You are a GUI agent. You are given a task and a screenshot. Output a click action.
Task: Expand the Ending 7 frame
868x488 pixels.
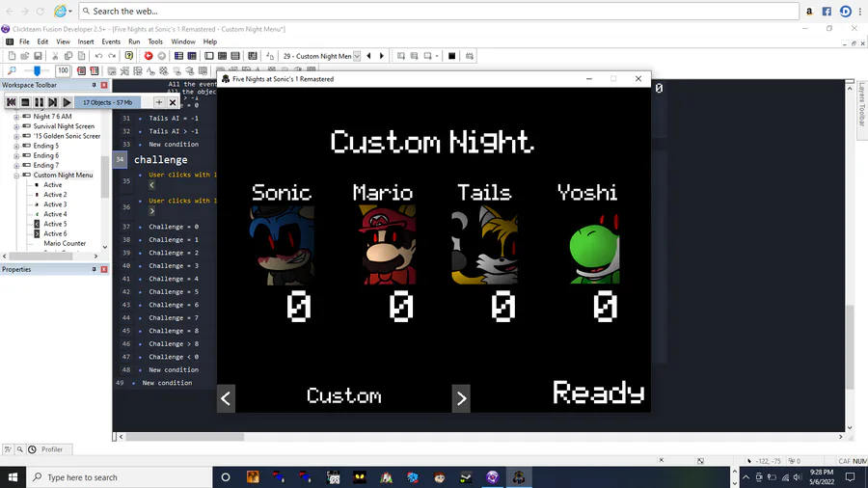16,166
